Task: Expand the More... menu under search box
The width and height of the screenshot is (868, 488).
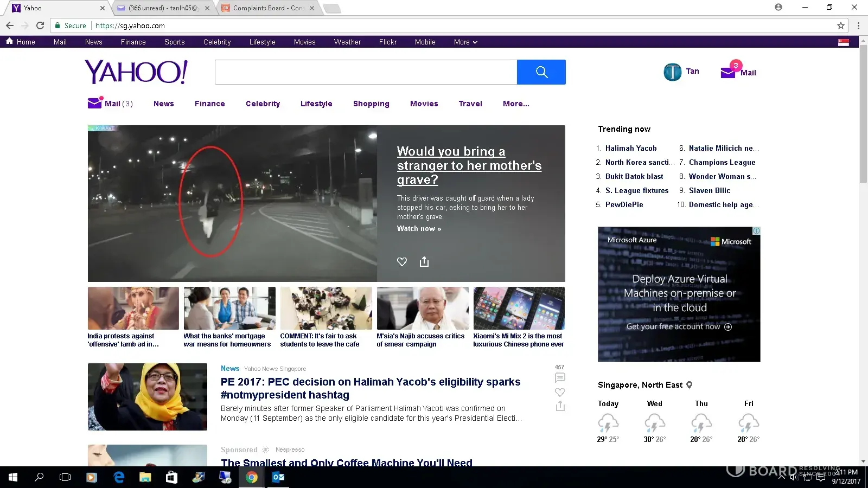Action: tap(515, 104)
